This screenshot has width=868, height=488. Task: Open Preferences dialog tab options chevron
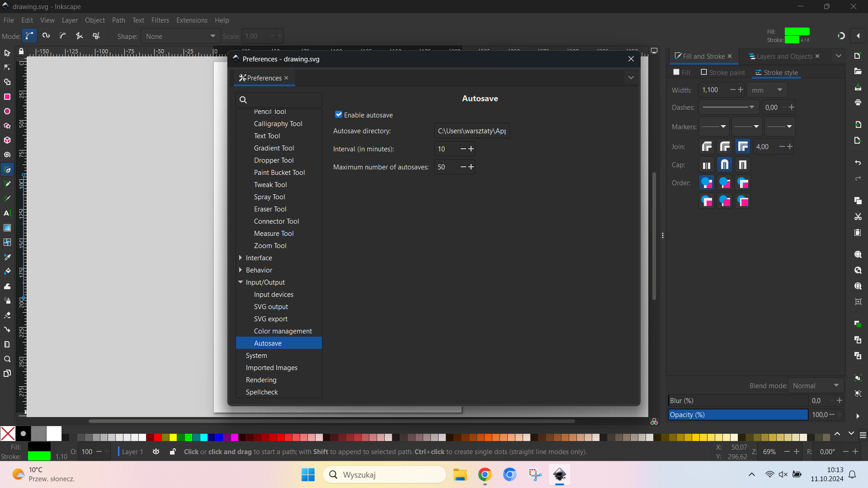coord(631,78)
